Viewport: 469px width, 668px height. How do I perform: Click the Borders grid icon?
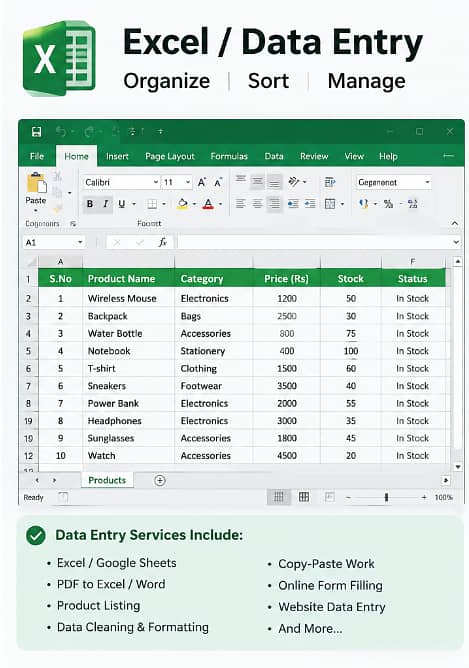152,204
